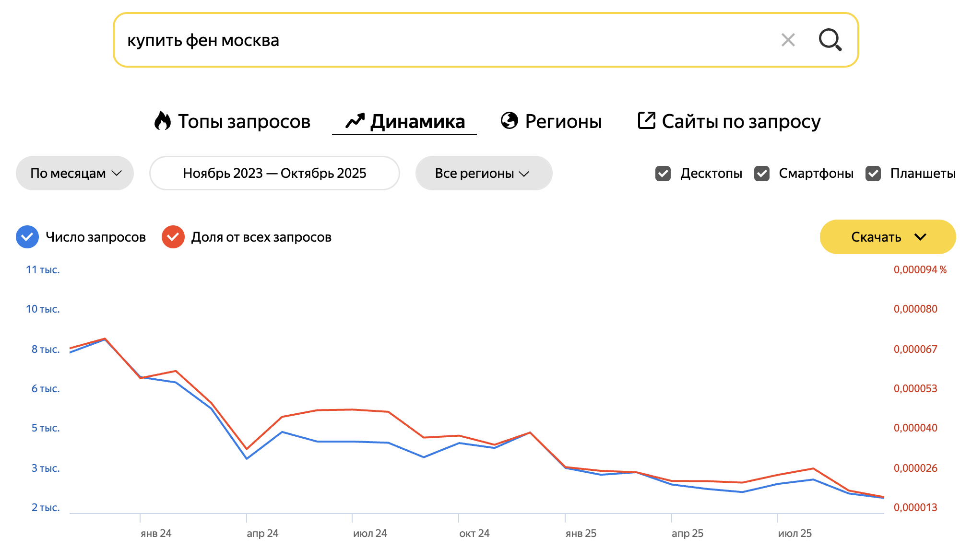Toggle the red Доля от всех запросов indicator

click(x=173, y=237)
